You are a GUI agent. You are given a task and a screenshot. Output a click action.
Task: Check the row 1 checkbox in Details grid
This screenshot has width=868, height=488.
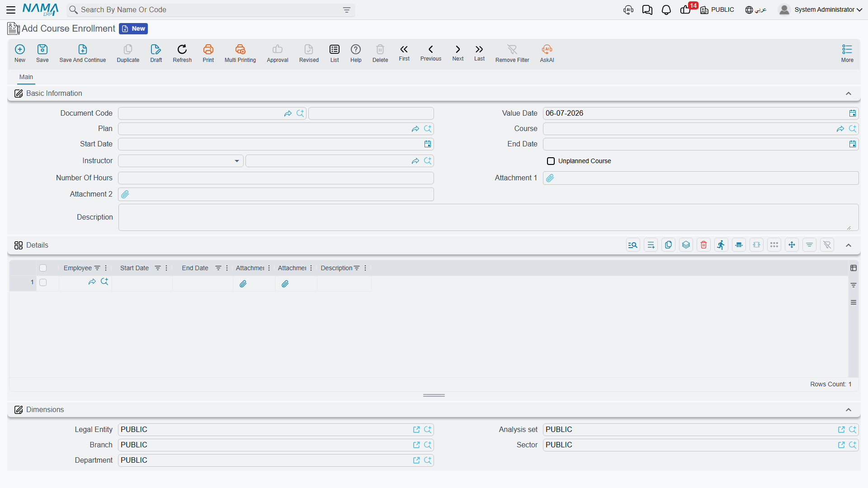click(43, 282)
